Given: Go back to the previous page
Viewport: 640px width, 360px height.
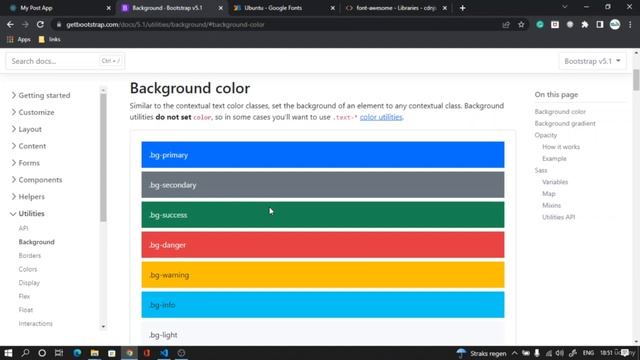Looking at the screenshot, I should pos(10,24).
